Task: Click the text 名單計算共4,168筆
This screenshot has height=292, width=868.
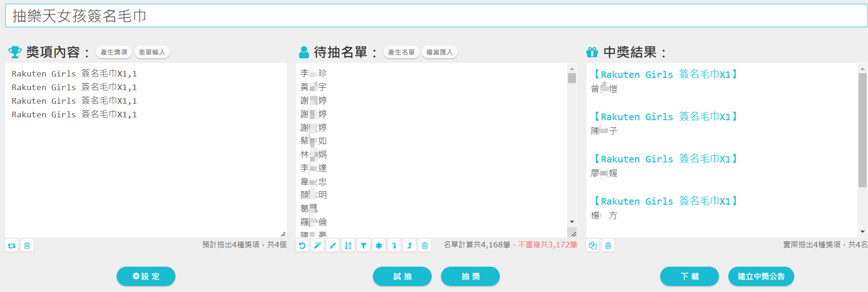Action: (x=477, y=245)
